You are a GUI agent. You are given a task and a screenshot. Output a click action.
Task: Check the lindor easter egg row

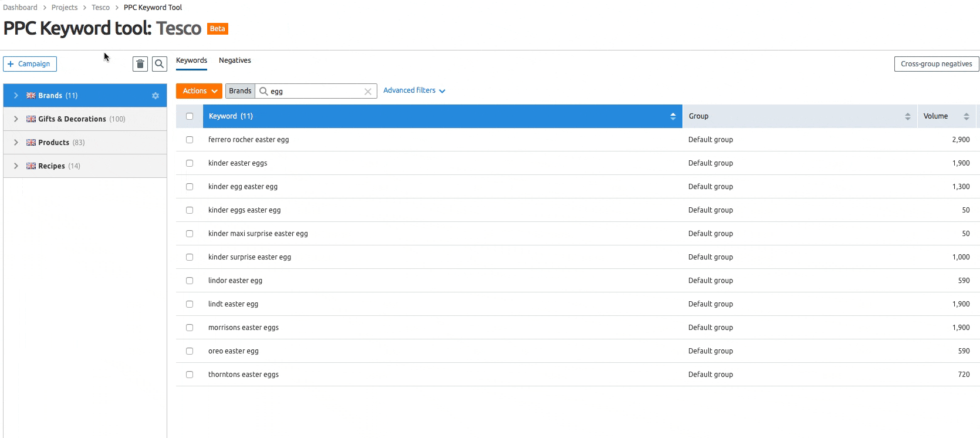click(190, 281)
